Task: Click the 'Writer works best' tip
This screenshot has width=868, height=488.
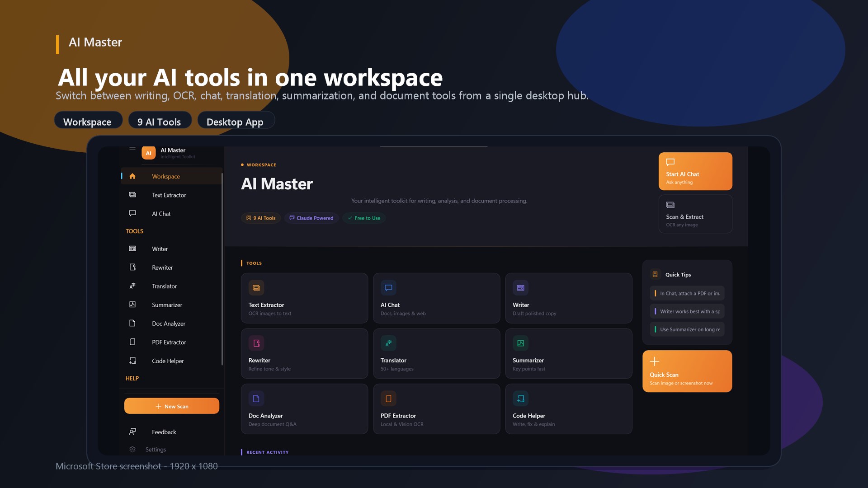Action: (x=687, y=311)
